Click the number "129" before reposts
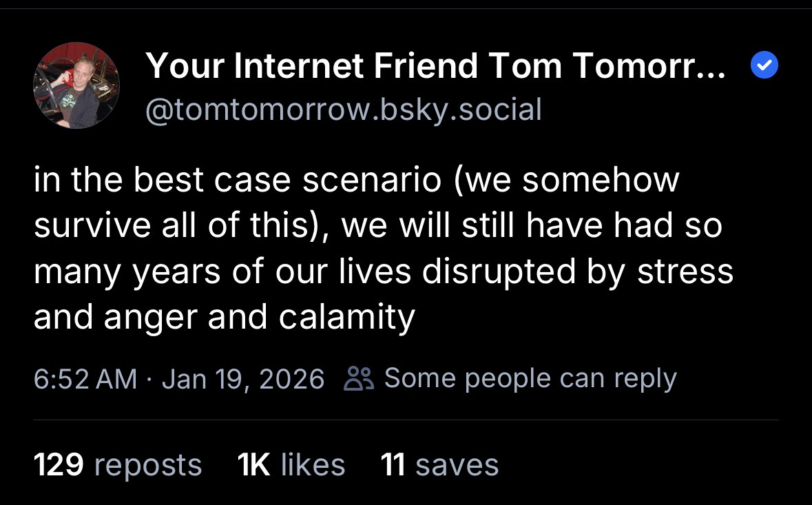This screenshot has height=505, width=812. [x=59, y=465]
